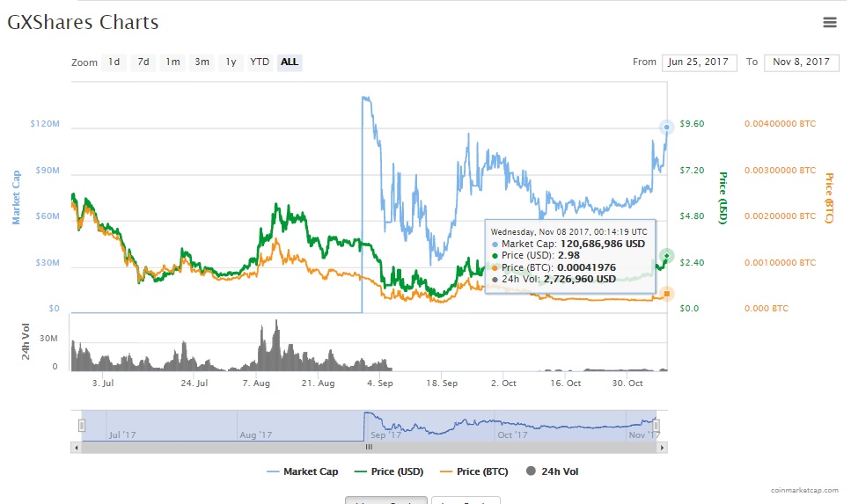Click Sep '17 in the navigator

point(385,435)
